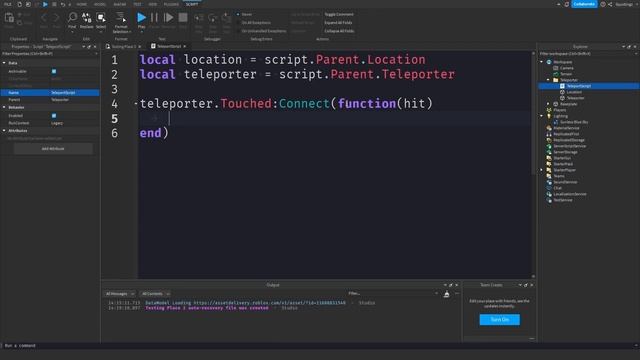The image size is (640, 360).
Task: Click the Stop button in ribbon
Action: tap(183, 18)
